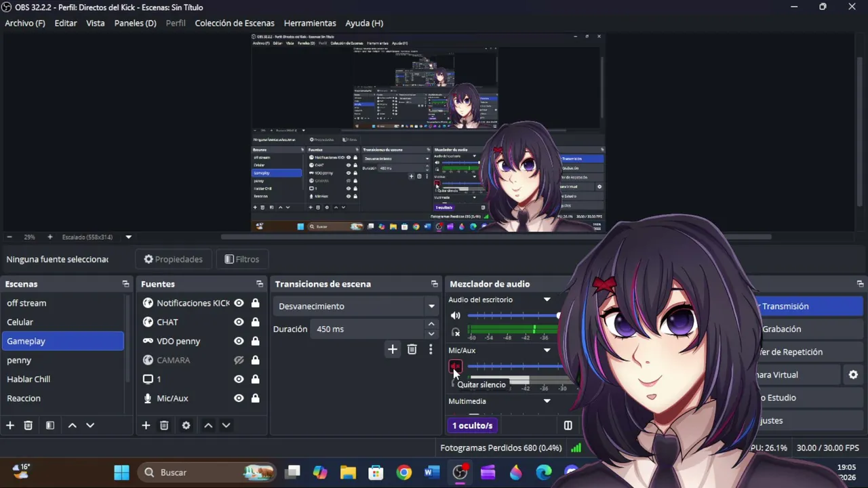Toggle monitoring headphone icon for Audio del escritorio
The height and width of the screenshot is (488, 868).
point(456,332)
